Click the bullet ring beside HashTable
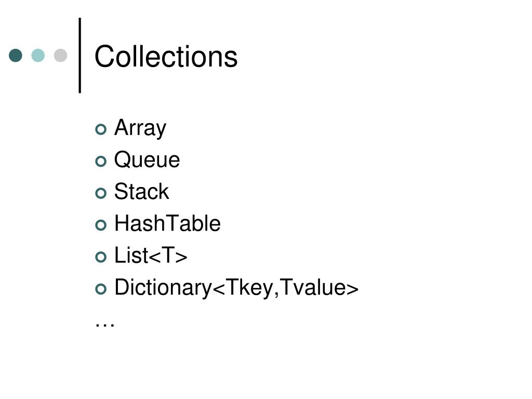532x399 pixels. pos(101,225)
